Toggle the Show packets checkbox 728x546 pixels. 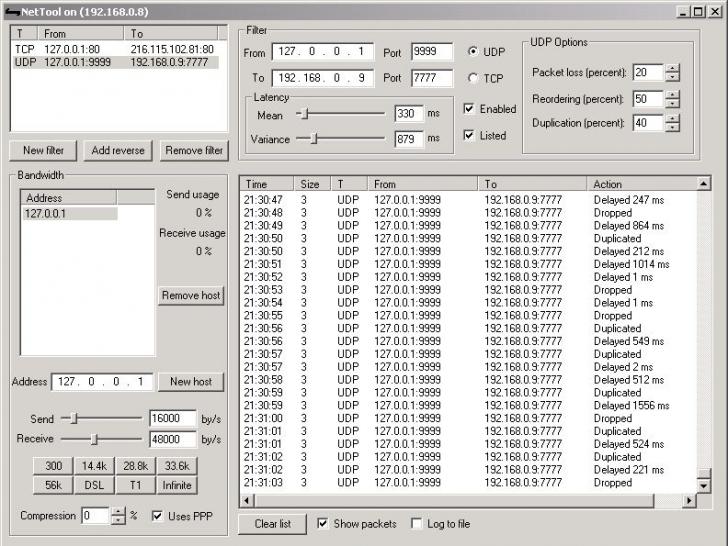[x=322, y=524]
